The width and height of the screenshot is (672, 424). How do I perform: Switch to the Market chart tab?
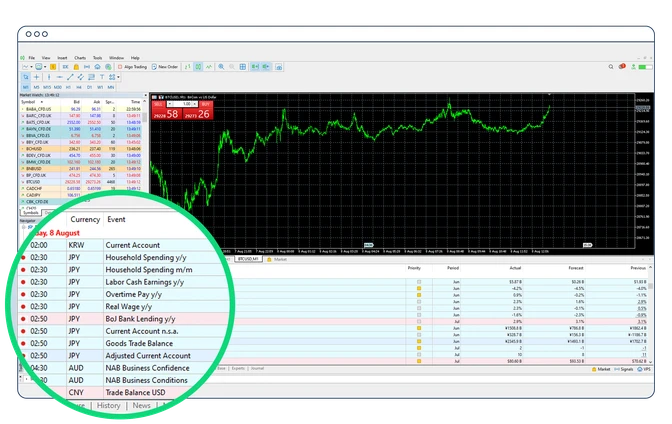pyautogui.click(x=277, y=259)
